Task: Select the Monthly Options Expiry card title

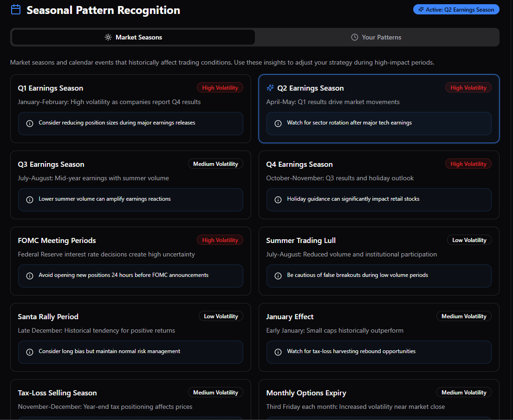Action: [x=306, y=393]
